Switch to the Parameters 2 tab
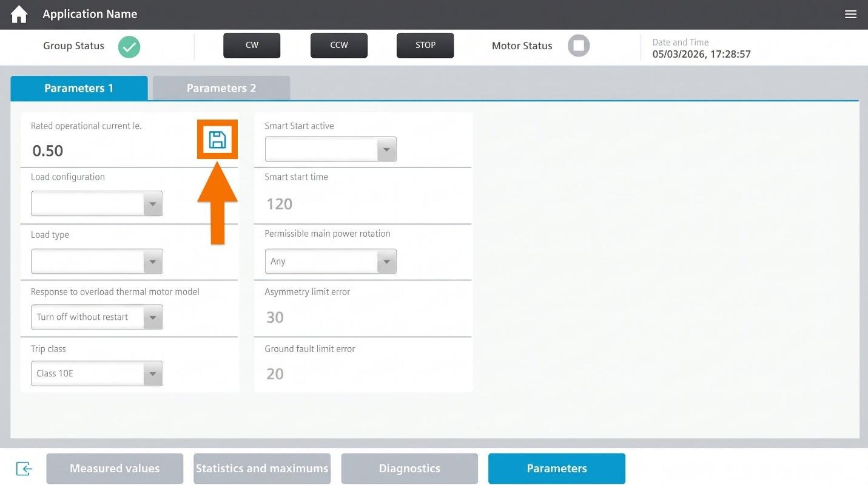This screenshot has width=868, height=485. 221,88
